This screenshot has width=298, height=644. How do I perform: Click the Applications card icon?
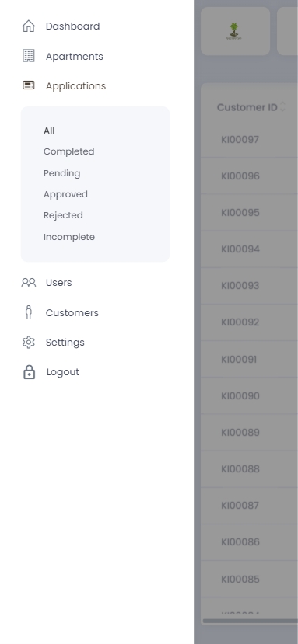pyautogui.click(x=29, y=85)
